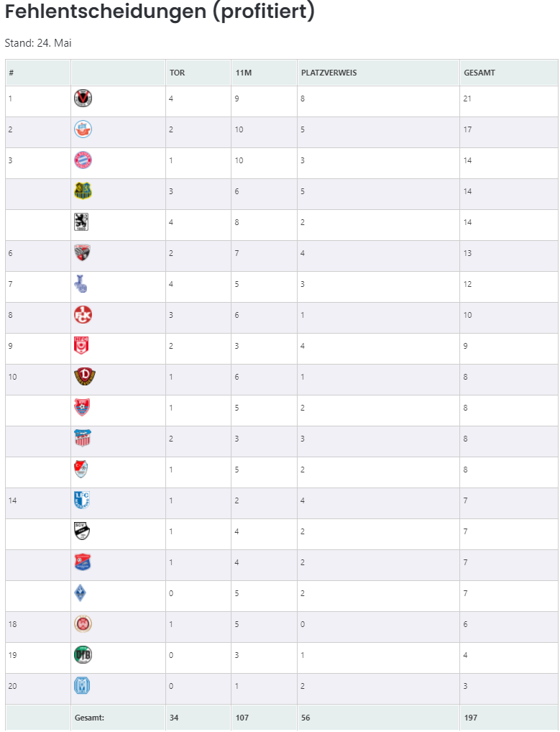Click the green VfB Lübeck logo
This screenshot has width=560, height=732.
[83, 655]
